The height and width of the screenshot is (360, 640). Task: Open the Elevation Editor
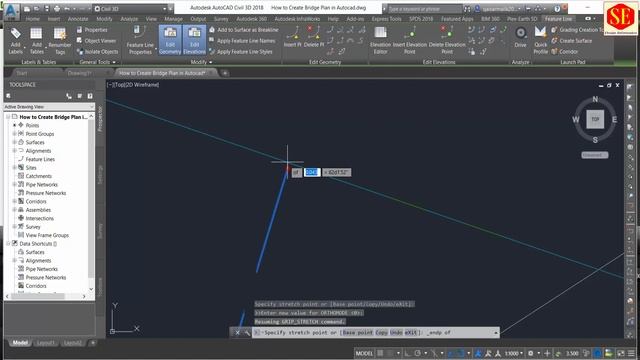tap(380, 40)
